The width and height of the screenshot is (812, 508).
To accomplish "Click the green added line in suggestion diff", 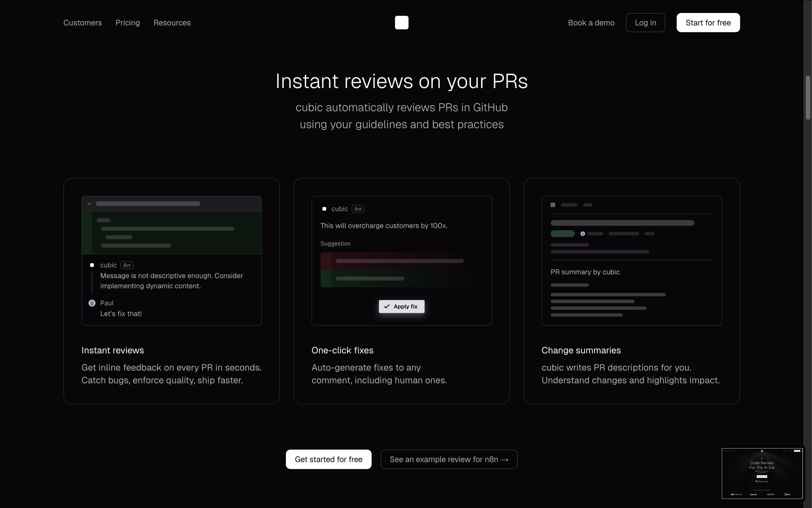I will point(400,279).
